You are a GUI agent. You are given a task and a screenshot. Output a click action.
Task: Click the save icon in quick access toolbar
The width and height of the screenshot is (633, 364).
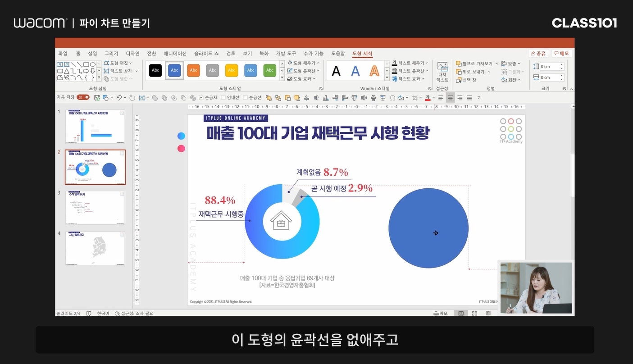pyautogui.click(x=97, y=97)
